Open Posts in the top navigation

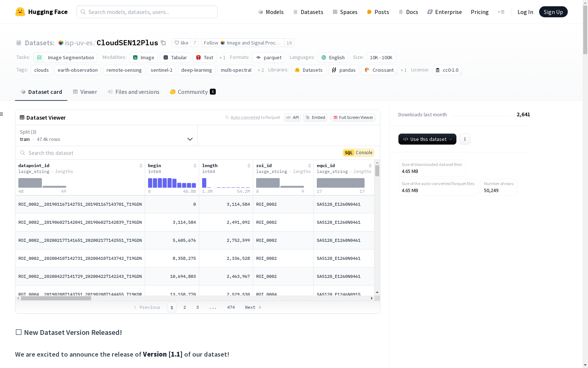pyautogui.click(x=378, y=12)
